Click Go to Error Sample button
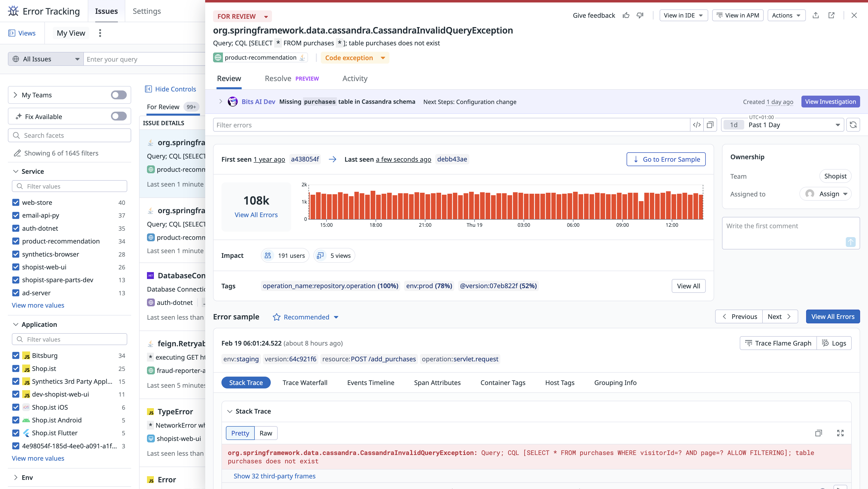The height and width of the screenshot is (489, 868). [666, 159]
